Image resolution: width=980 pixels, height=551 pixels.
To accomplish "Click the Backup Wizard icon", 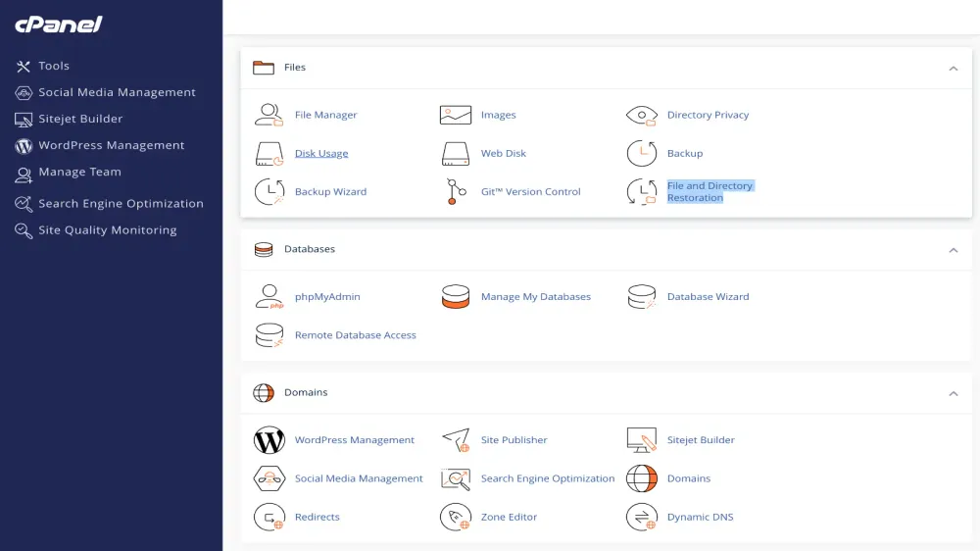I will point(269,191).
